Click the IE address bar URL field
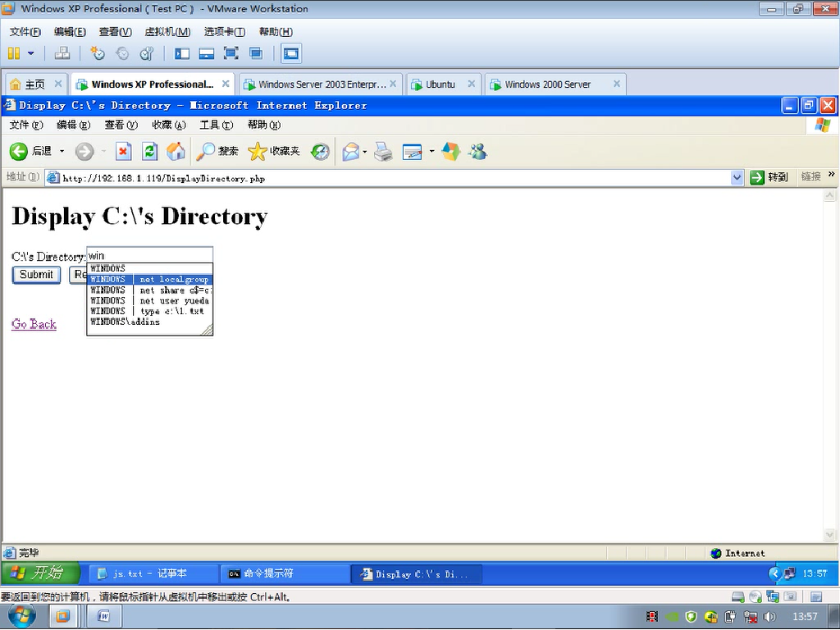Screen dimensions: 840x630 [x=395, y=178]
